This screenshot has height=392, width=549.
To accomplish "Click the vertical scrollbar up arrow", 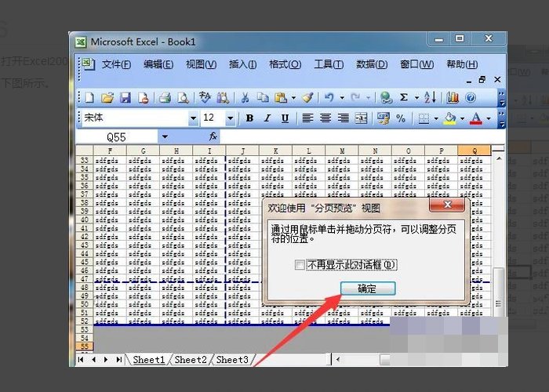I will pyautogui.click(x=499, y=159).
